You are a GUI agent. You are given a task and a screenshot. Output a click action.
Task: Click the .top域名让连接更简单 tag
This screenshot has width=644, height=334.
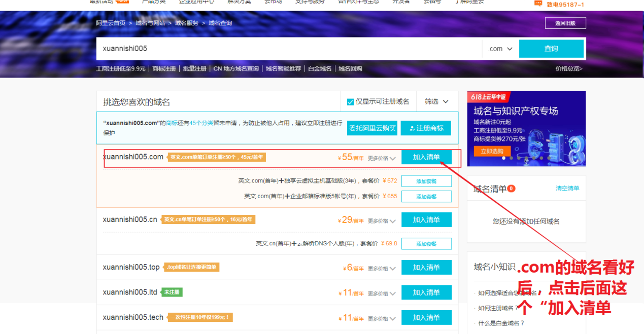[192, 267]
